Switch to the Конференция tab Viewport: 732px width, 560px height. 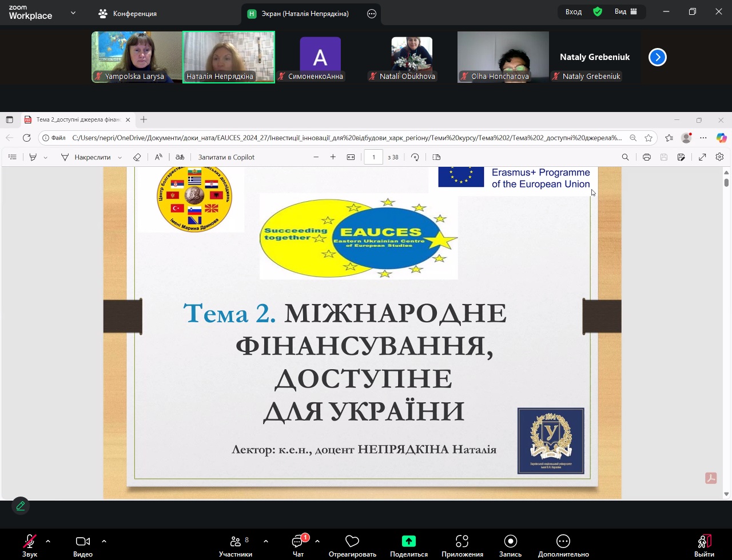click(x=128, y=13)
